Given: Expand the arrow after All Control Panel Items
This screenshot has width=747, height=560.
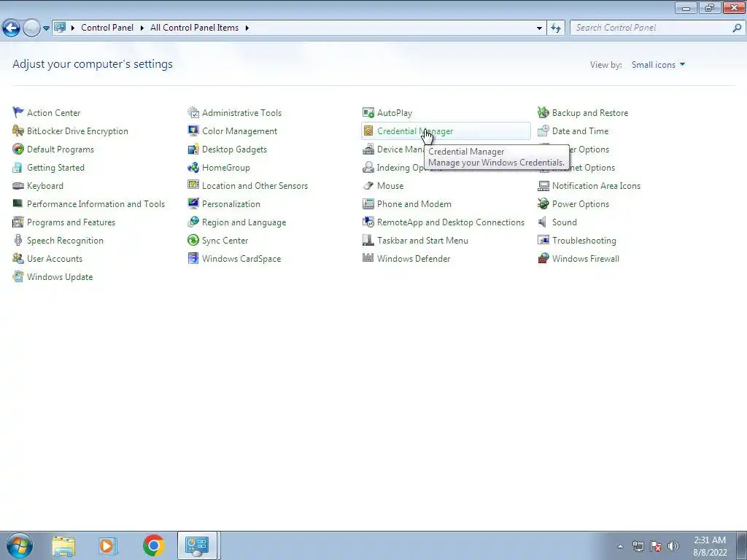Looking at the screenshot, I should pos(247,28).
